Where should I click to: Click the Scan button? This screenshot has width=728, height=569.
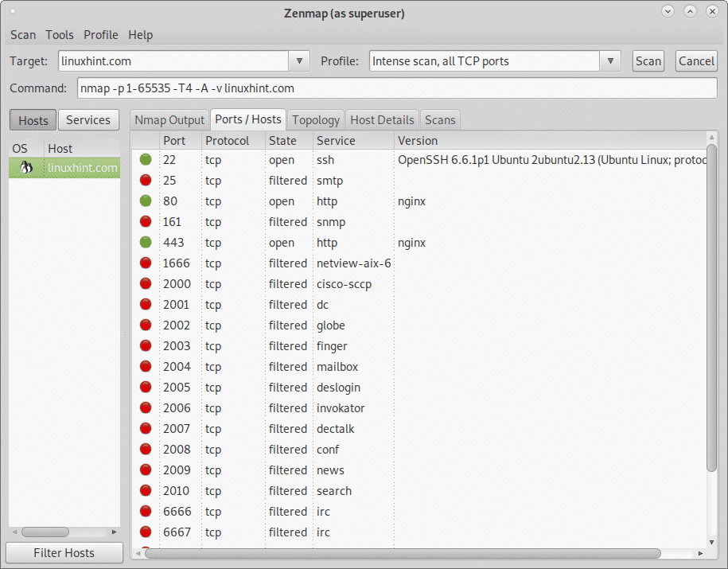tap(648, 60)
